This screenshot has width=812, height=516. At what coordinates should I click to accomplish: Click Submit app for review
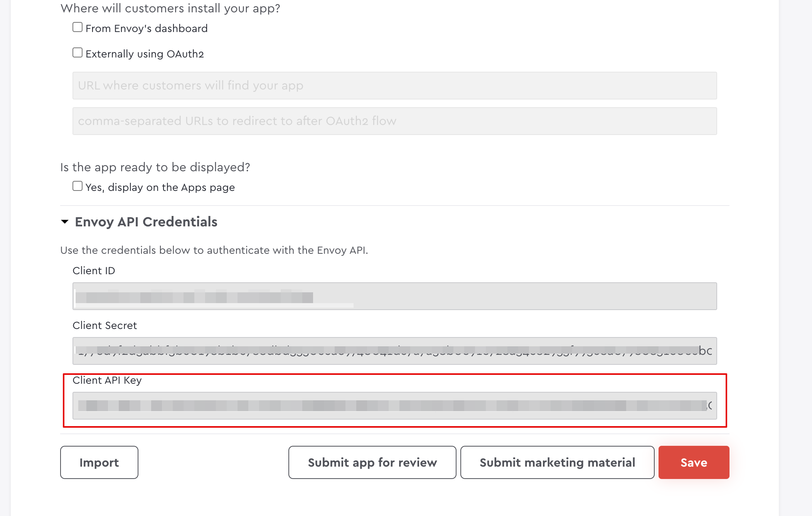point(372,462)
